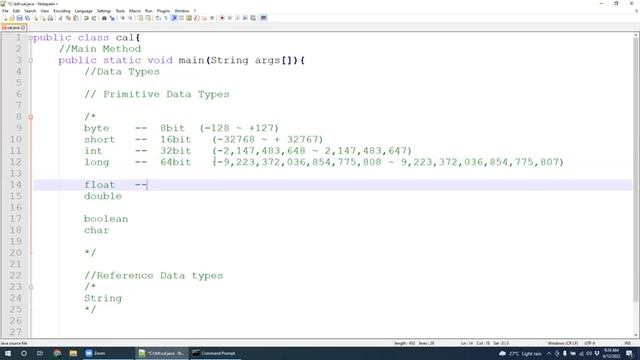
Task: Save the file with the Save icon
Action: point(19,18)
